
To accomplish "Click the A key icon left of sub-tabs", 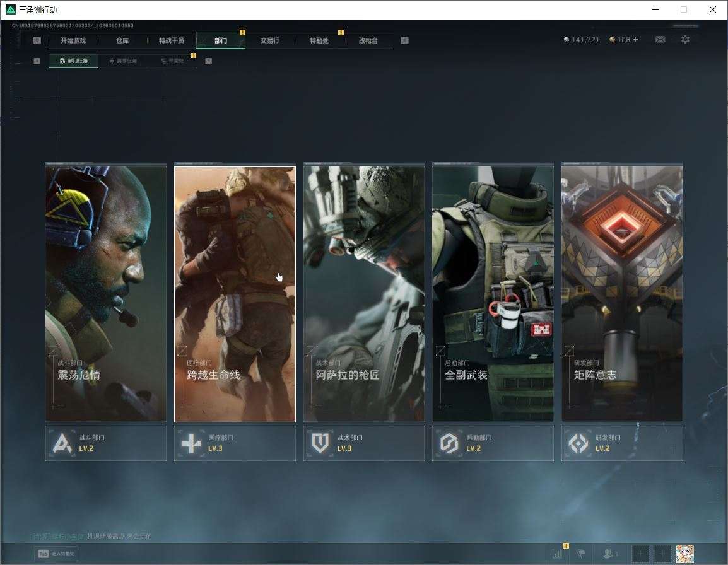I will pos(37,61).
